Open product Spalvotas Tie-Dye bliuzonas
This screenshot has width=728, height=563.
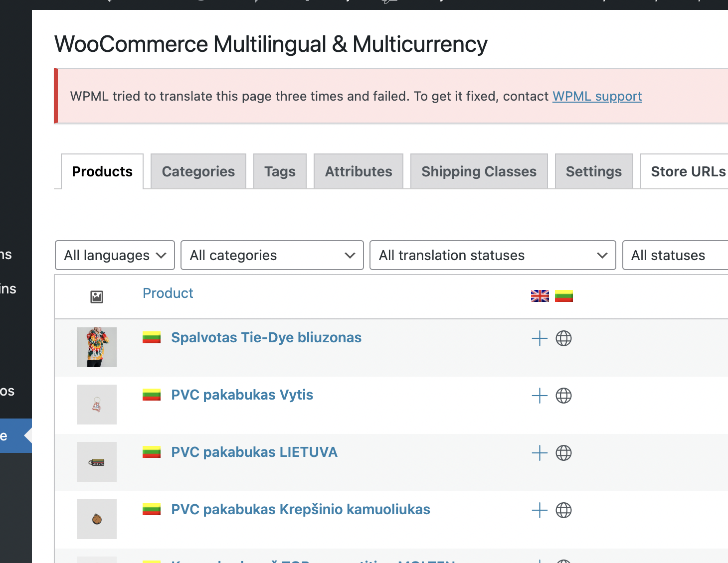click(x=266, y=338)
